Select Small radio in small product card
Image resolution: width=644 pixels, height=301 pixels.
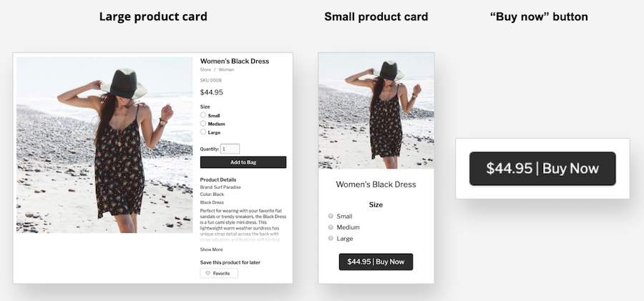[331, 216]
